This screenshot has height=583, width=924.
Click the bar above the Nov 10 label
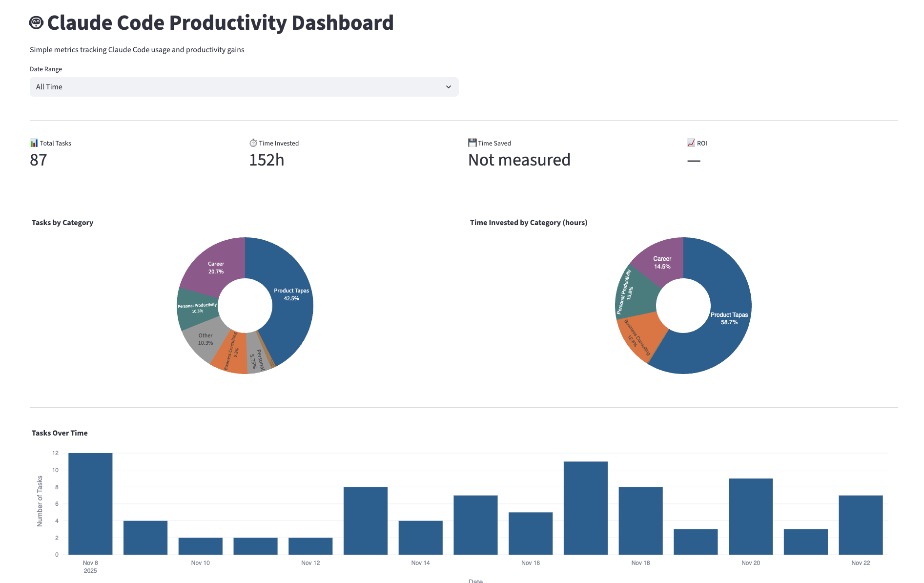pos(201,546)
